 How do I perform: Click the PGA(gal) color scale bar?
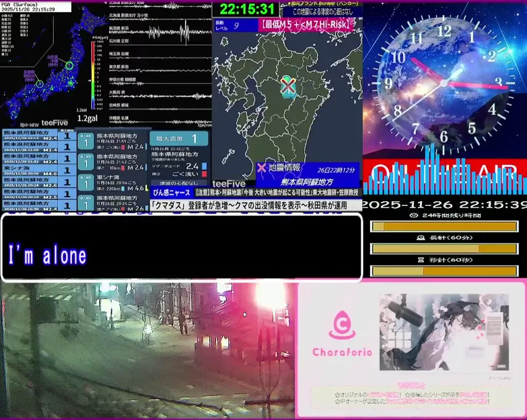(93, 75)
